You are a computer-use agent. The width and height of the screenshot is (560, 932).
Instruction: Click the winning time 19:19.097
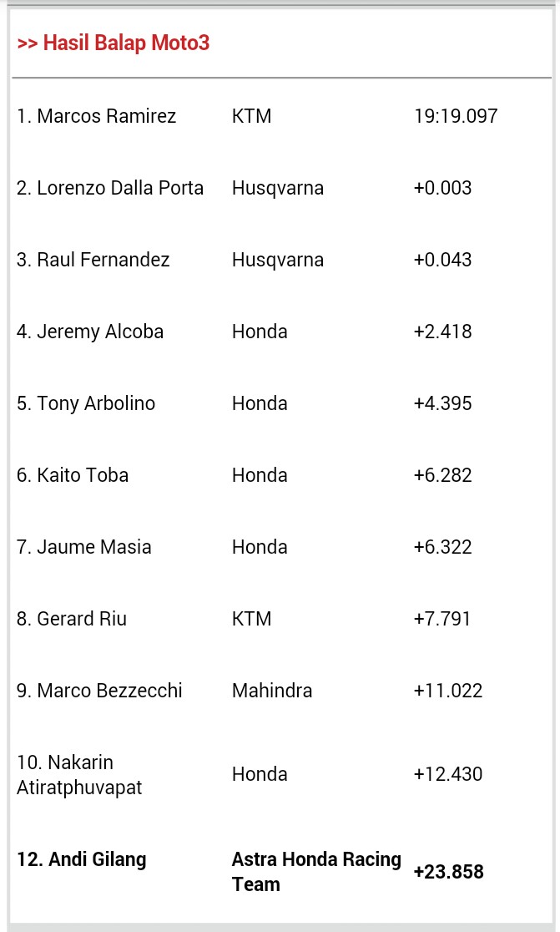click(456, 116)
